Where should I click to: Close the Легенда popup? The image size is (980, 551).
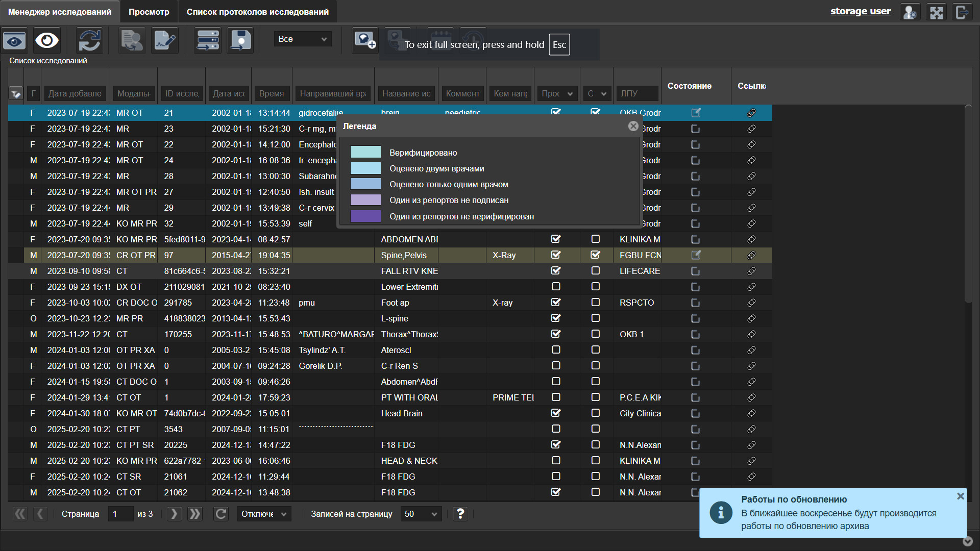pyautogui.click(x=633, y=126)
